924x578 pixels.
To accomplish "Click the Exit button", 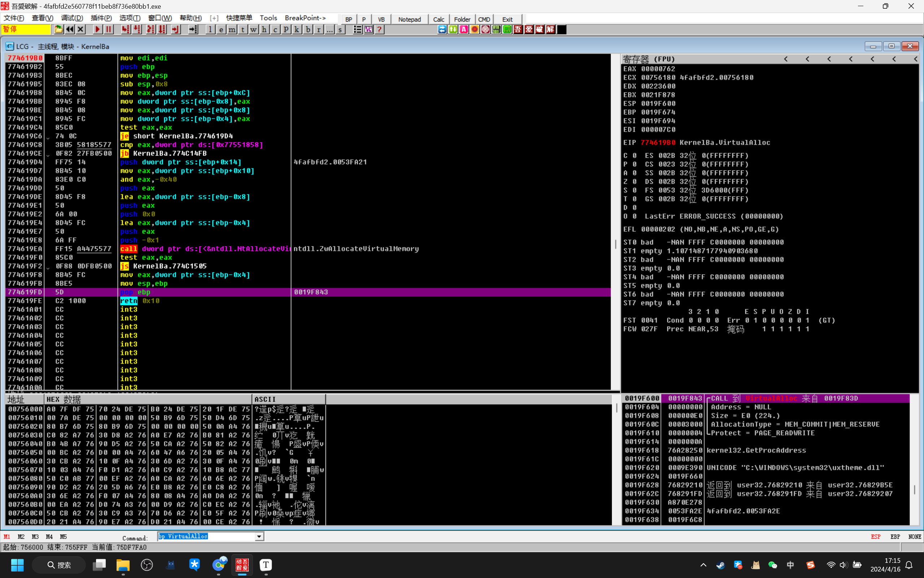I will point(507,20).
